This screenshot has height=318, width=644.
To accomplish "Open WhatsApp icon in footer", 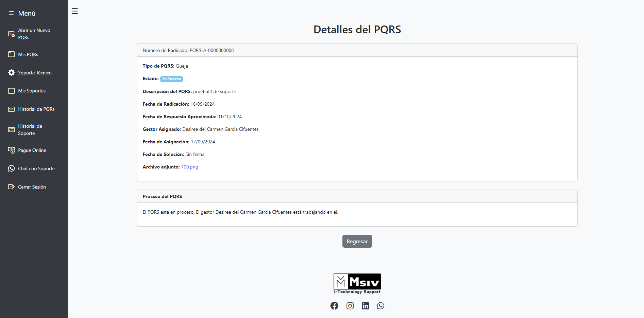I will click(380, 306).
